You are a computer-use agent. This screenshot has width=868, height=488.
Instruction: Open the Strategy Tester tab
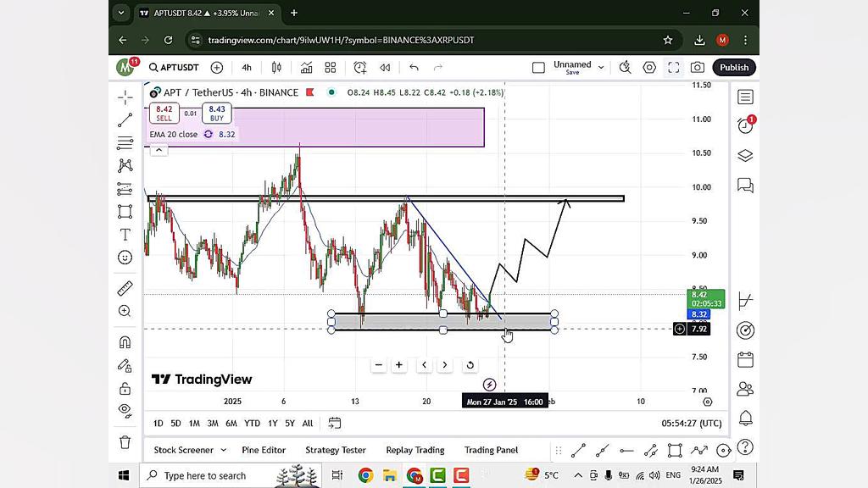(x=336, y=450)
